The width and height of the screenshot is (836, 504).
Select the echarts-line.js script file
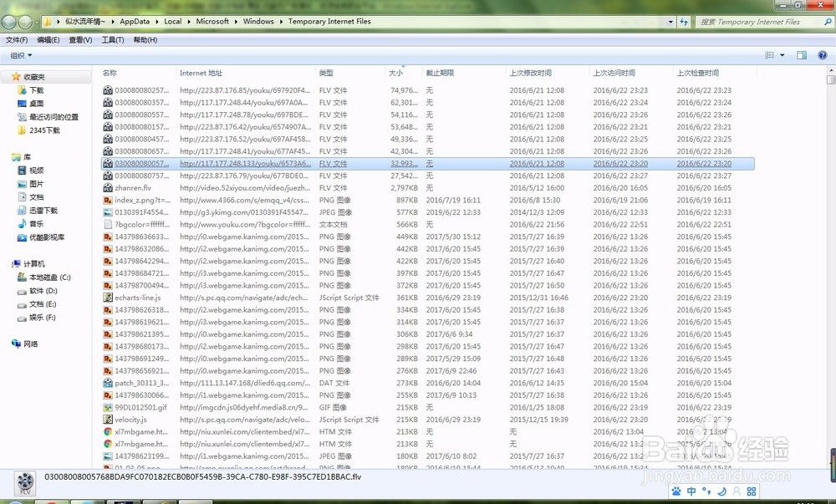(x=137, y=298)
